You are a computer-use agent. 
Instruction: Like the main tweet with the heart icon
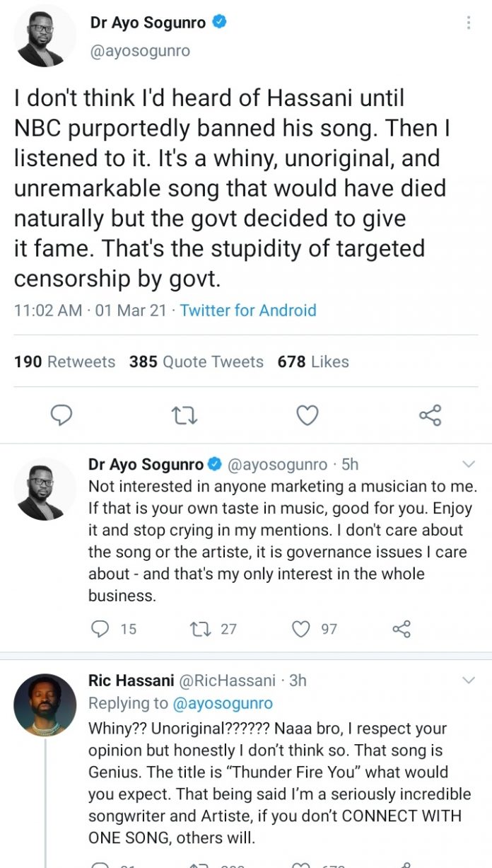click(307, 415)
